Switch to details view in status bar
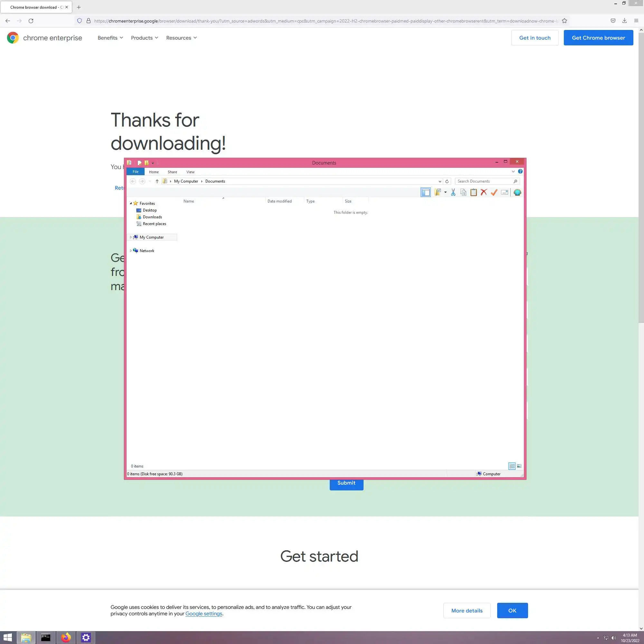Screen dimensions: 644x644 512,466
